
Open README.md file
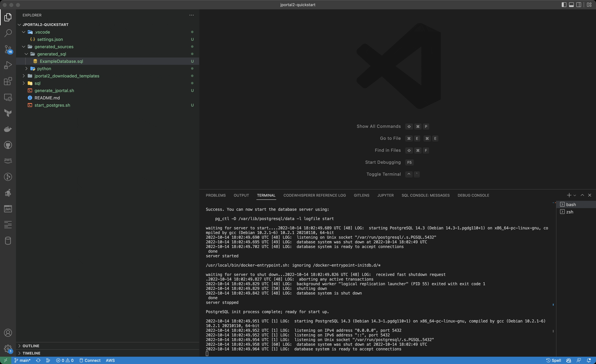[x=108, y=98]
